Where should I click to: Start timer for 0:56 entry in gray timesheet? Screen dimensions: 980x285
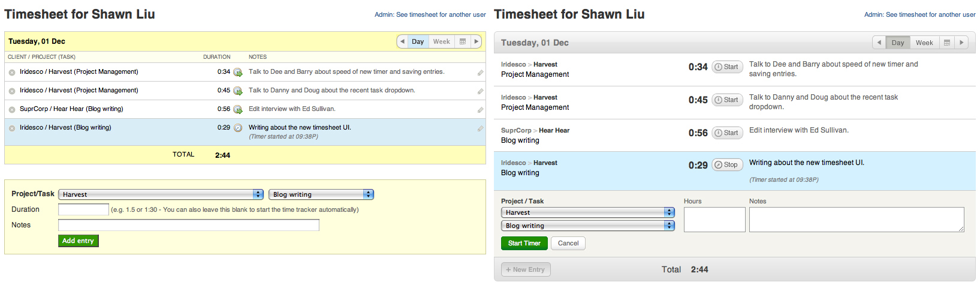coord(727,133)
